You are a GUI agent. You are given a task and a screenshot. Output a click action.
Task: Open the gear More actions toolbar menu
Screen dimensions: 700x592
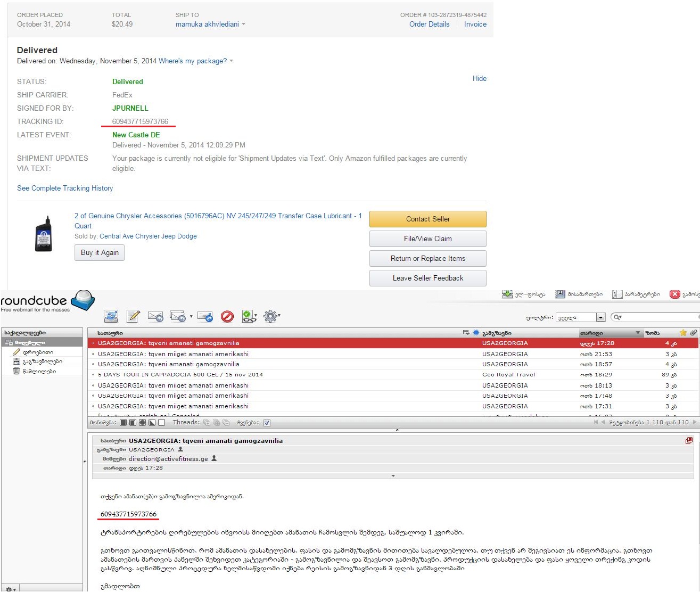click(271, 316)
